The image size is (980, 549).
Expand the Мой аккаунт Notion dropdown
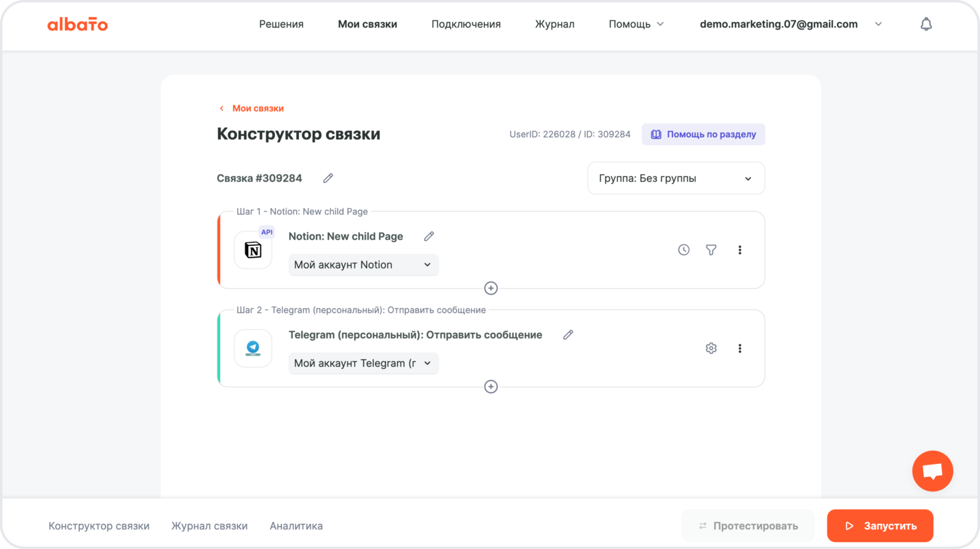pyautogui.click(x=363, y=265)
